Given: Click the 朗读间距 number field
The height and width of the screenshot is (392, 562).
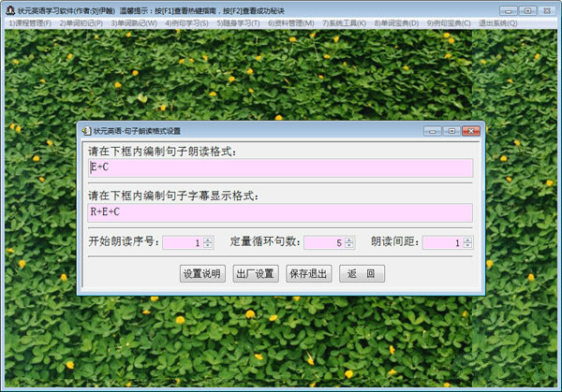Looking at the screenshot, I should pos(443,242).
